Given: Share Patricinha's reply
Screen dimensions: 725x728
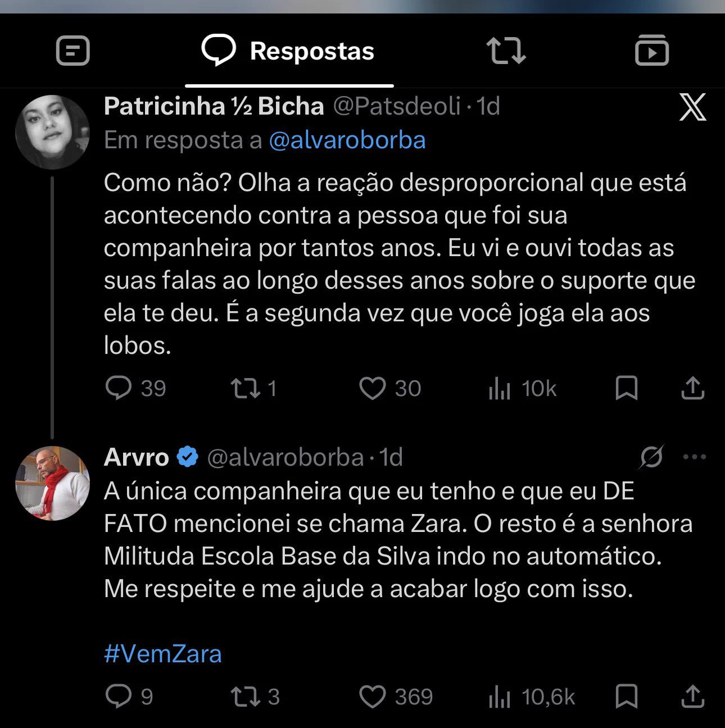Looking at the screenshot, I should (693, 388).
